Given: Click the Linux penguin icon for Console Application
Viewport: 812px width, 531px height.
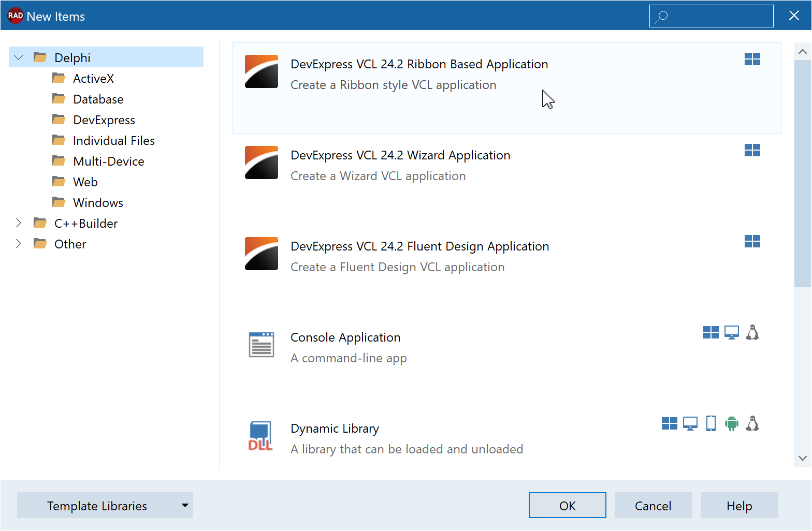Looking at the screenshot, I should coord(752,332).
